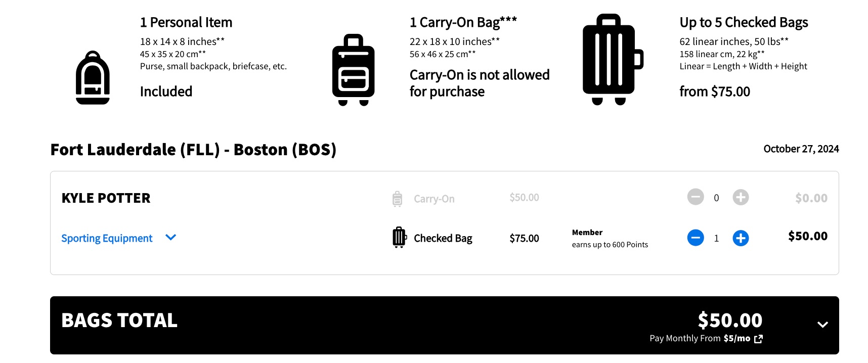Click the Sporting Equipment blue text link
The image size is (868, 363).
pos(106,238)
